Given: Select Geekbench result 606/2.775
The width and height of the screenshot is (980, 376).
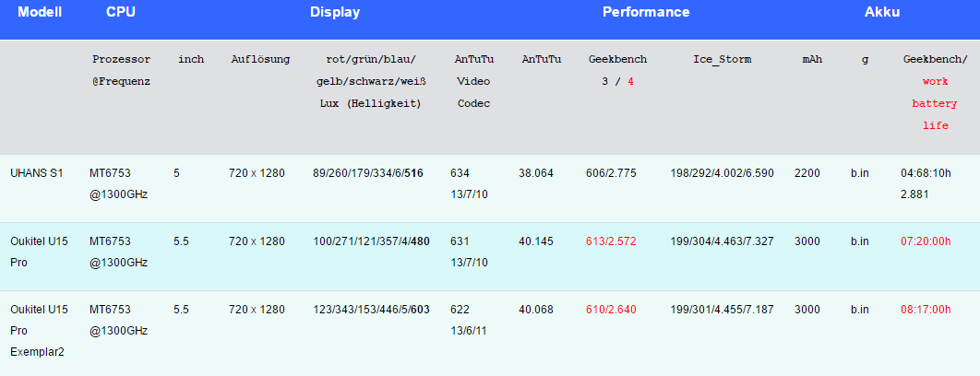Looking at the screenshot, I should pos(611,173).
